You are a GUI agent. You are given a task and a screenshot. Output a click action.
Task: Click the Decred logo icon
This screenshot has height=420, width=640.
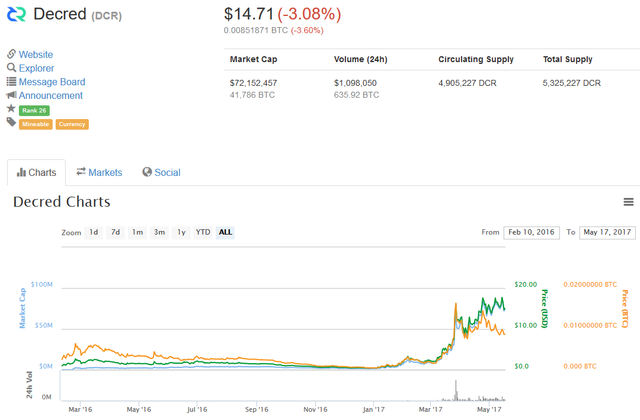tap(16, 14)
